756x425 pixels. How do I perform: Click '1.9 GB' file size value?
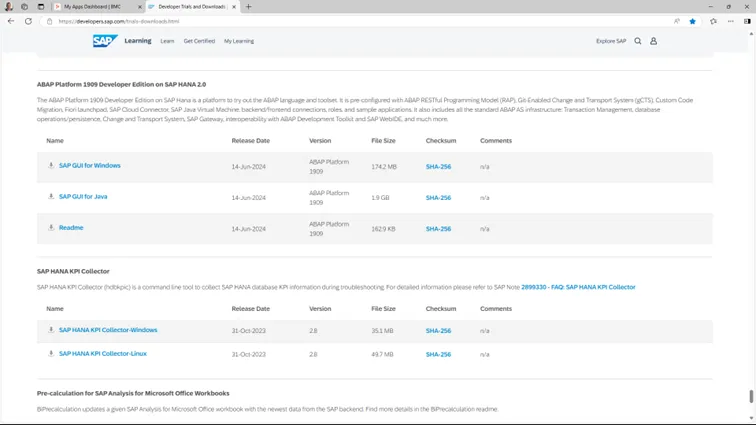pos(380,198)
